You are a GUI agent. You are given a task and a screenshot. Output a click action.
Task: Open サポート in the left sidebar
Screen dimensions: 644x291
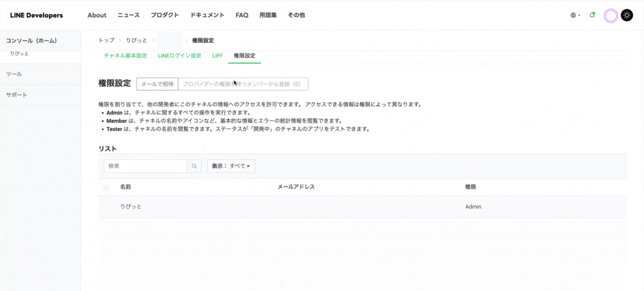16,95
